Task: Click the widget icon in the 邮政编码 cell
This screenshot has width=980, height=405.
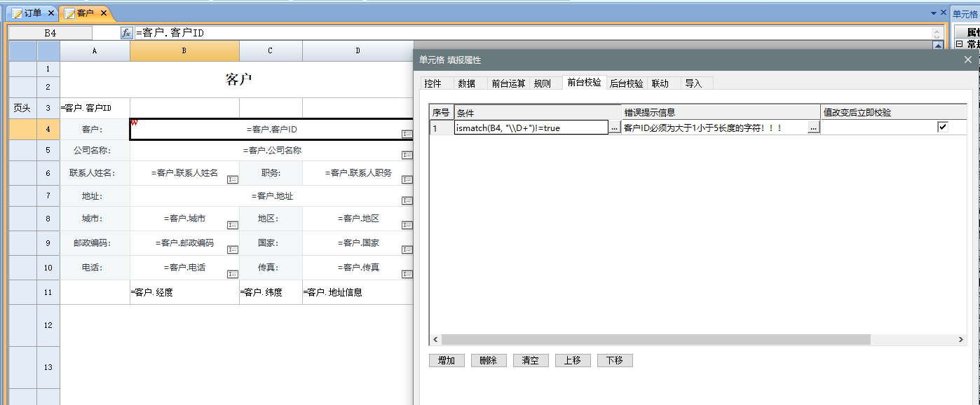Action: tap(233, 249)
